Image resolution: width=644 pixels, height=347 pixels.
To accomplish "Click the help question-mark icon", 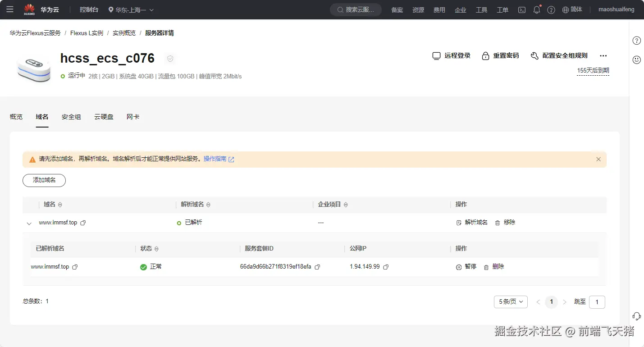I will (551, 9).
